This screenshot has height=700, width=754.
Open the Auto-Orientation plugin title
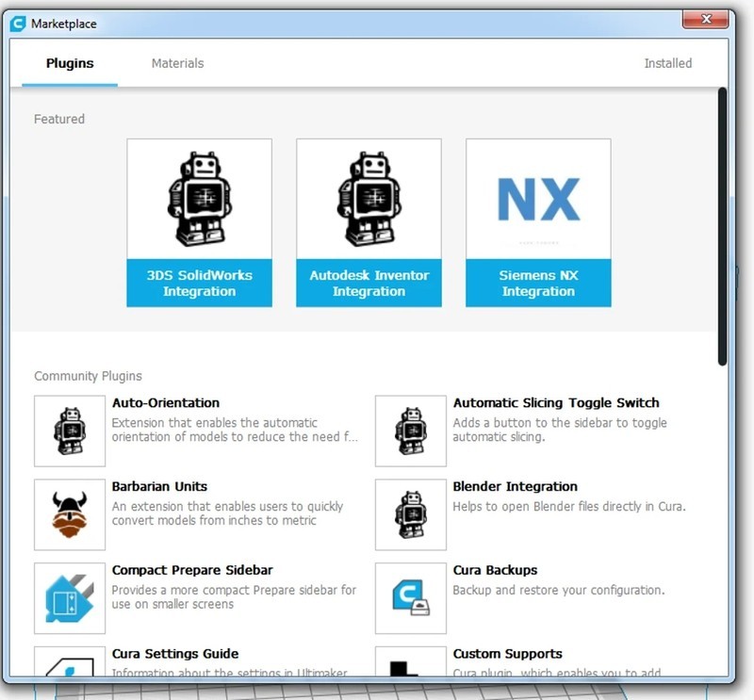tap(166, 403)
